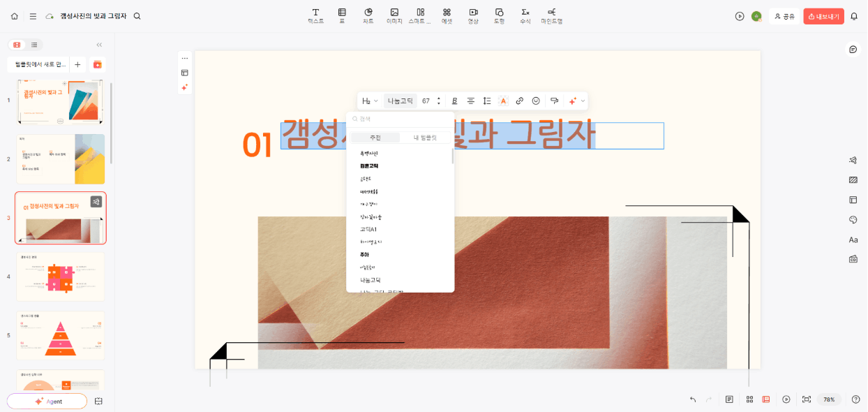Add a new slide with plus button

pyautogui.click(x=77, y=64)
